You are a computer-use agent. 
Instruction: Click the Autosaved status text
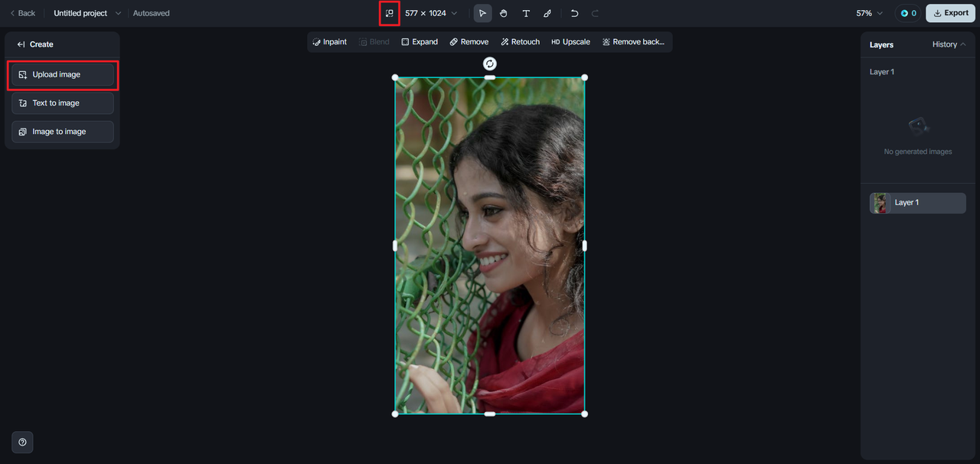click(x=152, y=13)
